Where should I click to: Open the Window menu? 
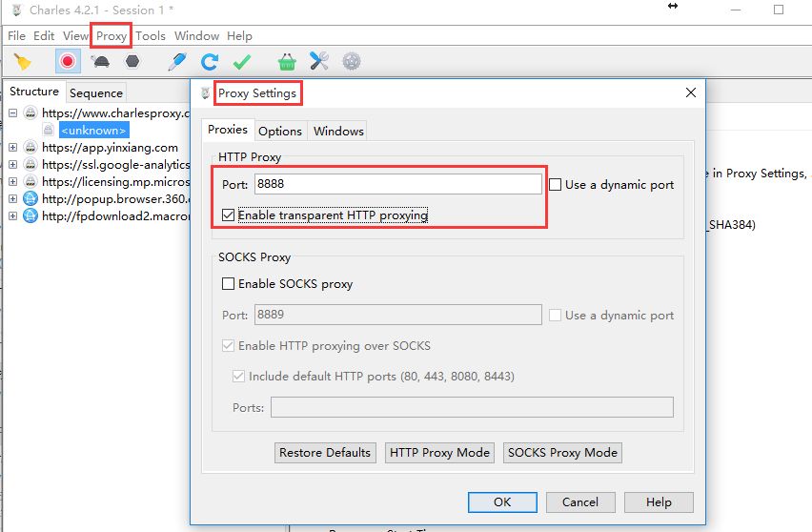coord(196,35)
